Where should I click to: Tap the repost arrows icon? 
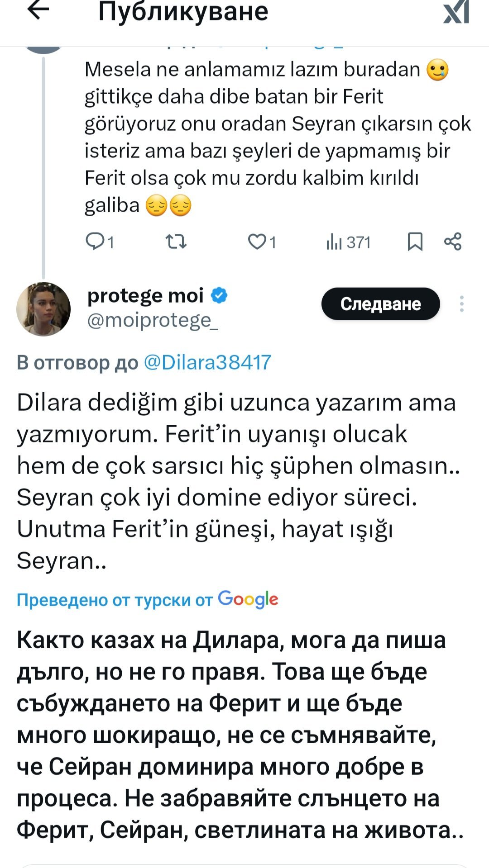(x=176, y=242)
